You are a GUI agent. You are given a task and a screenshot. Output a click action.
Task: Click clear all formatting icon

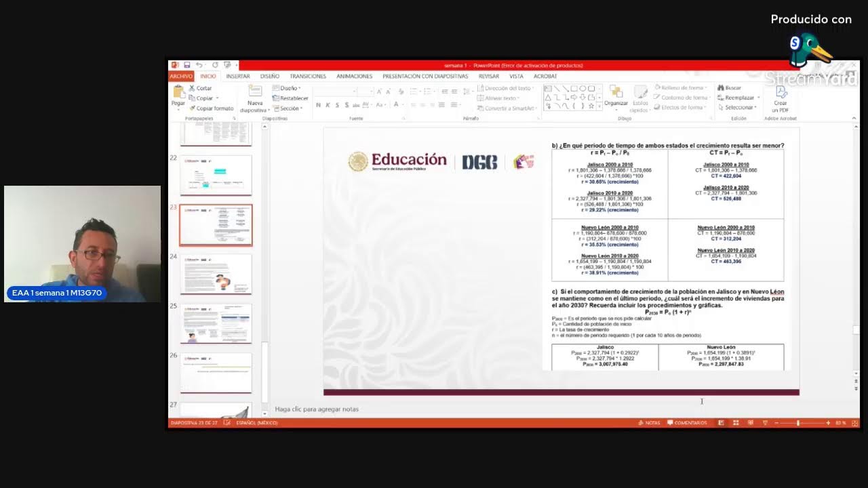coord(401,91)
